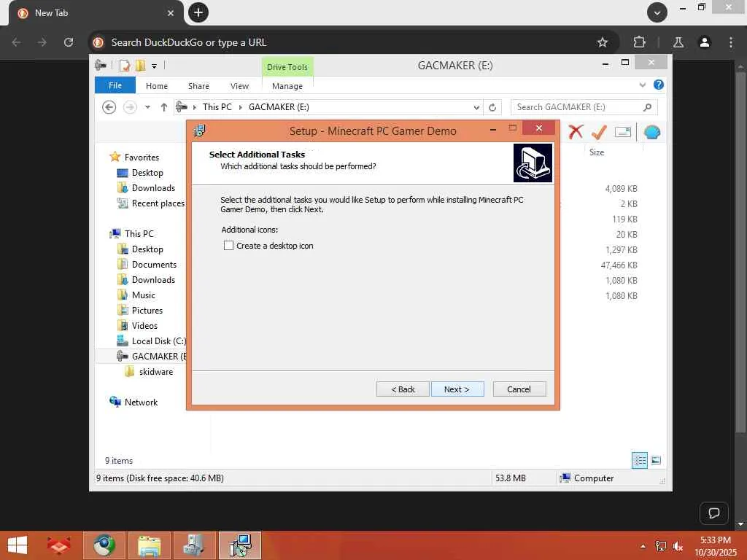Click the rename label icon in toolbar

(623, 132)
